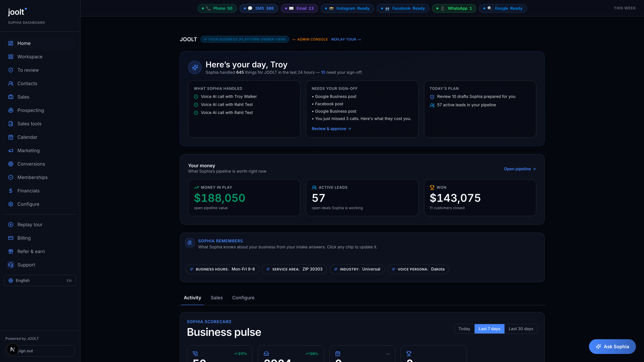Click the Sales tools document icon
This screenshot has width=644, height=362.
coord(11,124)
